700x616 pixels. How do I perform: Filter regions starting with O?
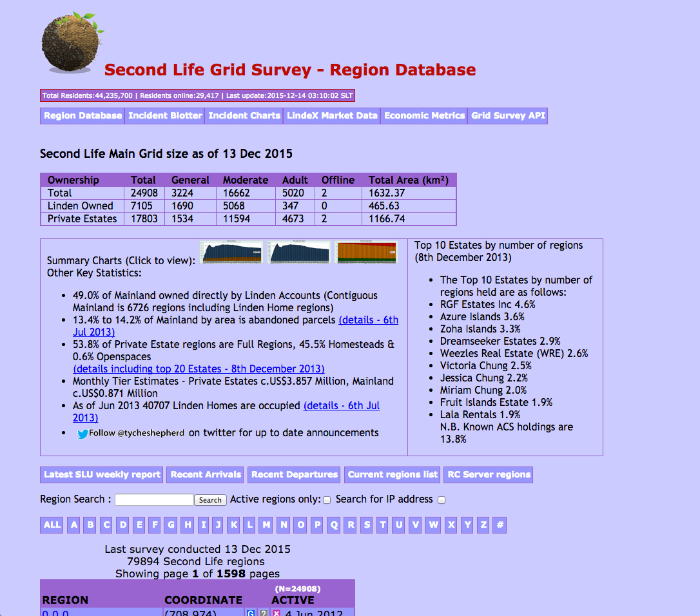click(301, 525)
